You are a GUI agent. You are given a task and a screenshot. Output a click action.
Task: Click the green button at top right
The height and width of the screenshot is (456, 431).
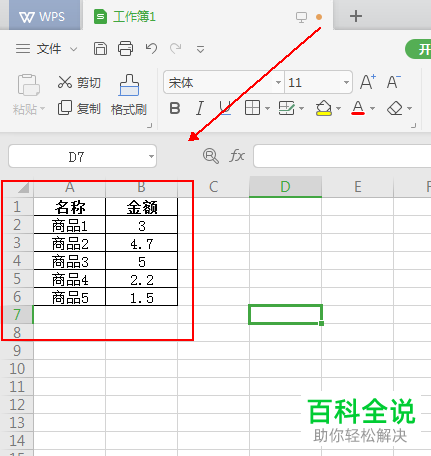[418, 49]
